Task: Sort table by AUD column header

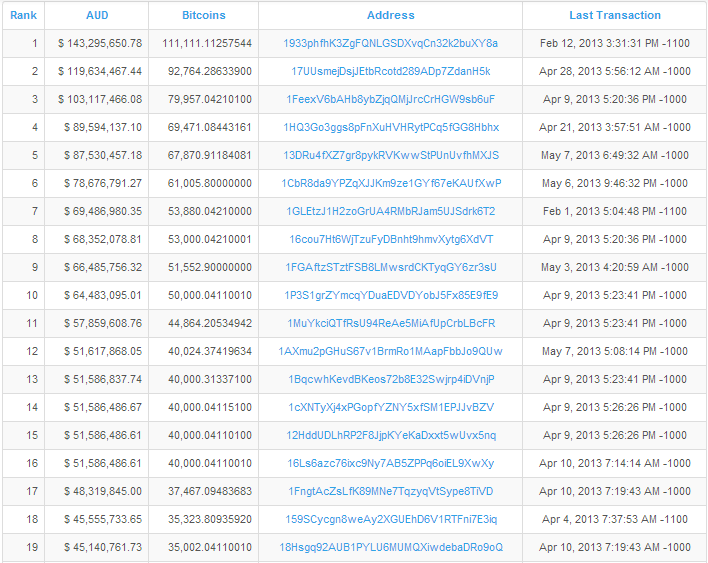Action: coord(97,15)
